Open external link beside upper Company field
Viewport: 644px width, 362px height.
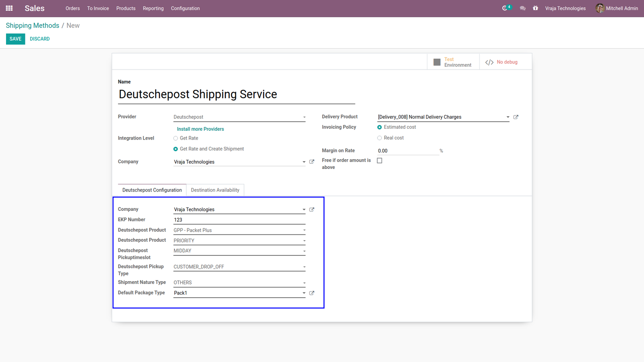click(312, 162)
